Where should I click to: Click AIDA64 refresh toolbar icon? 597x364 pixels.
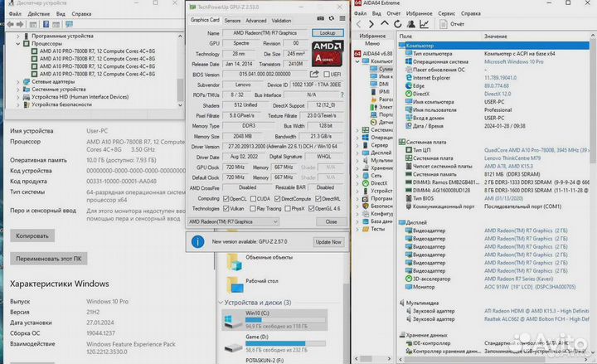click(x=398, y=24)
